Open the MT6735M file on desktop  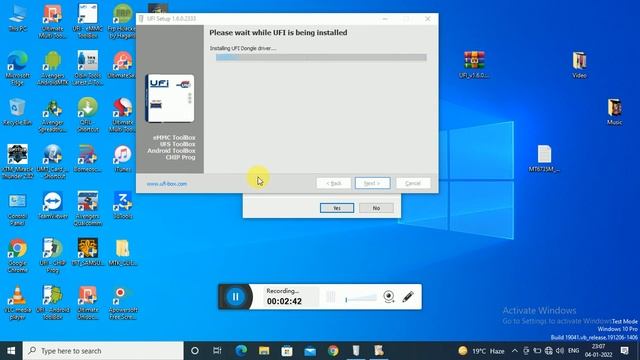click(x=544, y=158)
